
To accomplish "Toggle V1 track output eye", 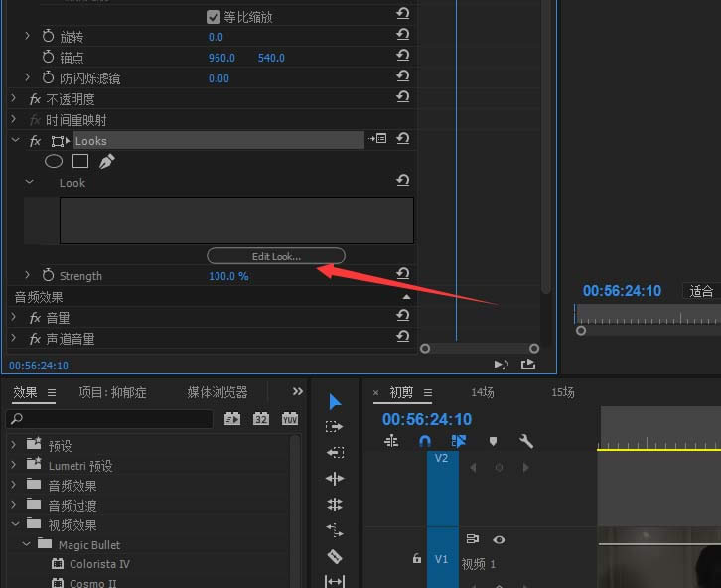I will point(499,540).
